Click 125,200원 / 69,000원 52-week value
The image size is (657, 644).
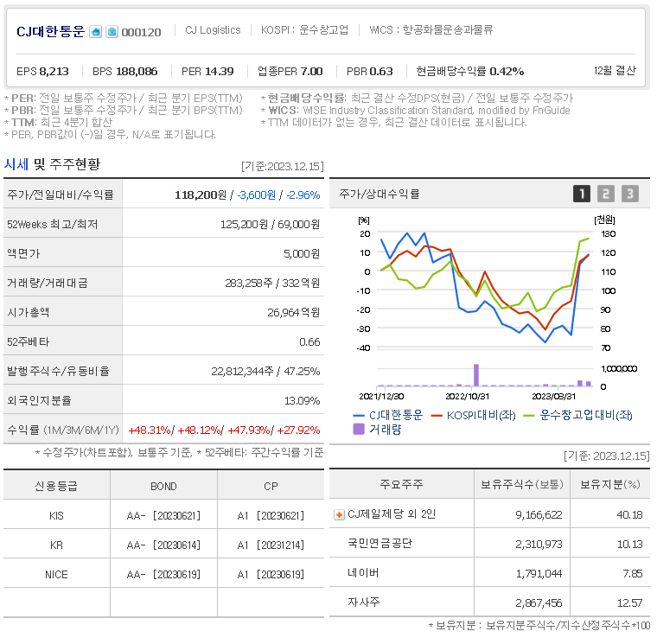pos(271,225)
